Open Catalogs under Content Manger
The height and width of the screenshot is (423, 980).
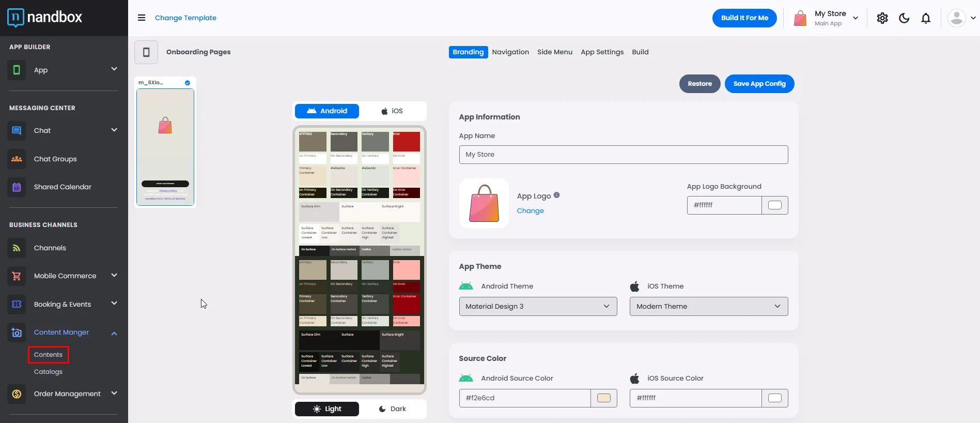(x=48, y=372)
